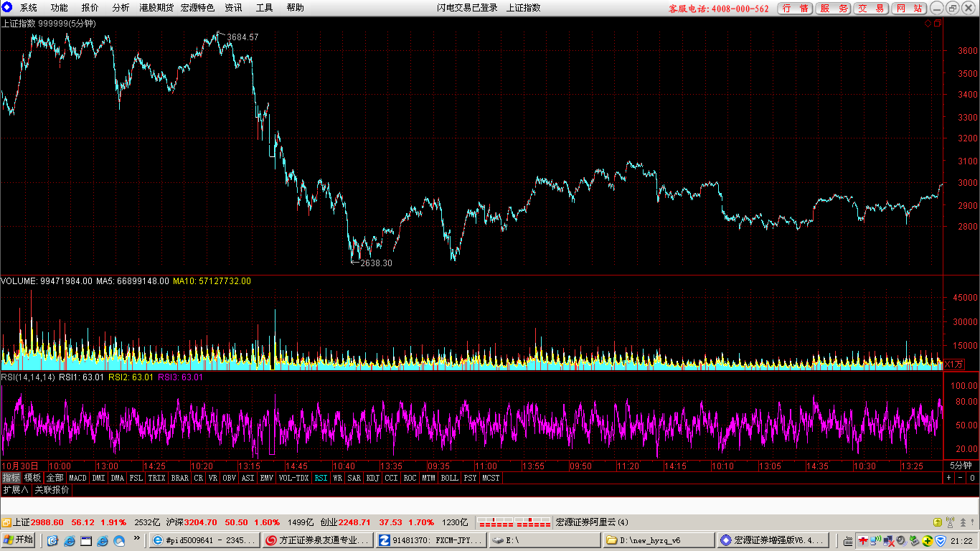
Task: Click the yellow status icon in status bar
Action: pos(938,522)
